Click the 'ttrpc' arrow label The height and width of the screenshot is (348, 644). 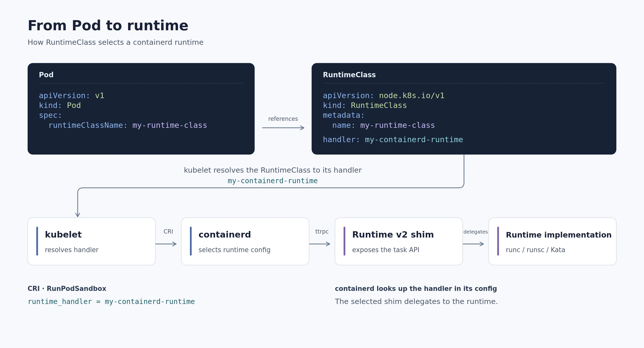(x=322, y=231)
